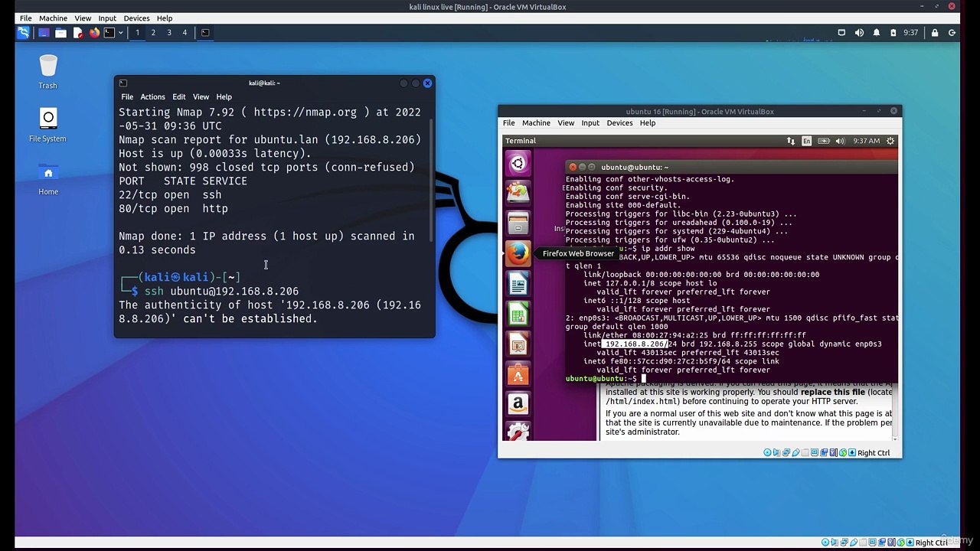Expand the terminal launcher dropdown arrow
The height and width of the screenshot is (551, 980).
pos(120,33)
